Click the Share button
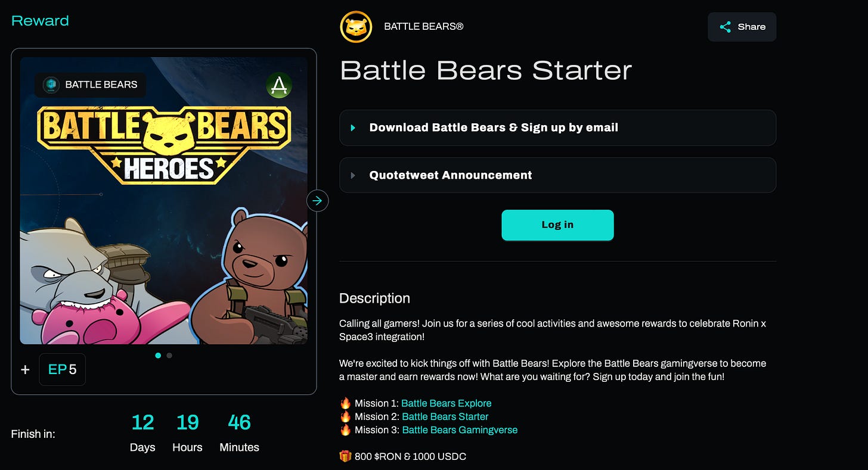This screenshot has width=868, height=470. [x=742, y=27]
